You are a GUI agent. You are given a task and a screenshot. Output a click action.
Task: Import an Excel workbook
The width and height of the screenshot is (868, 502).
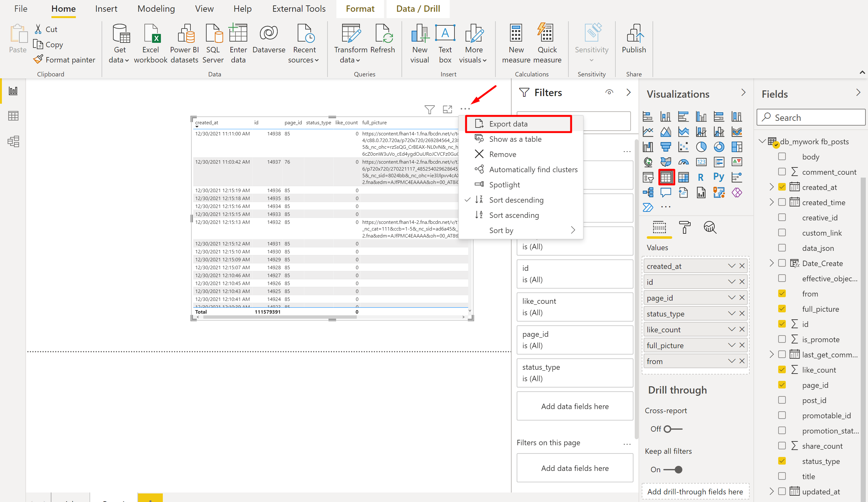point(150,44)
